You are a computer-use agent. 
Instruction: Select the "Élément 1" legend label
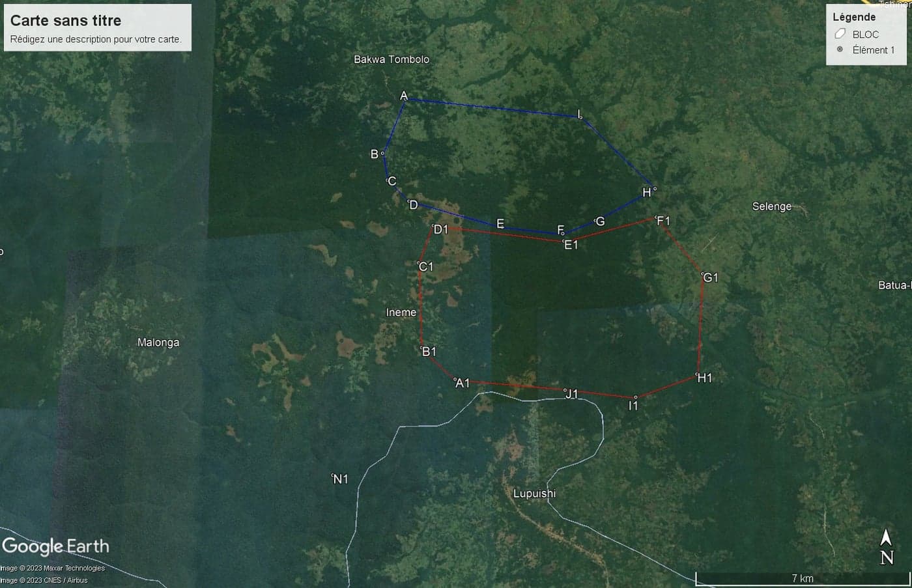(874, 50)
